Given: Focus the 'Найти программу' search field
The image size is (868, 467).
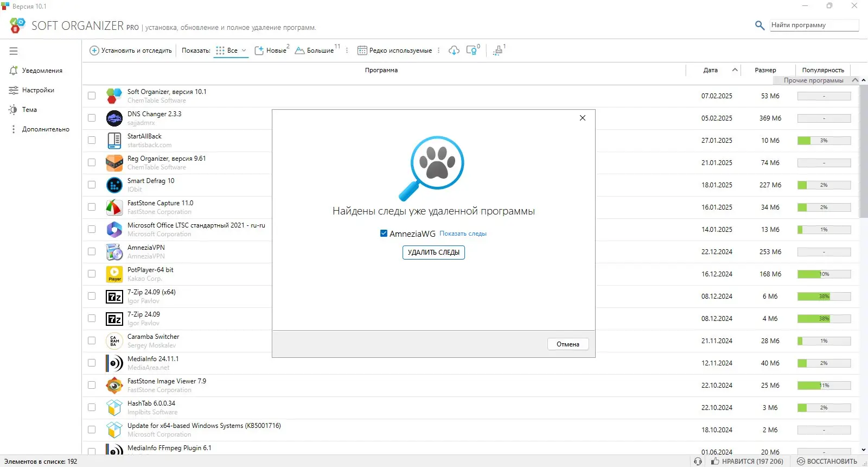Looking at the screenshot, I should [814, 25].
